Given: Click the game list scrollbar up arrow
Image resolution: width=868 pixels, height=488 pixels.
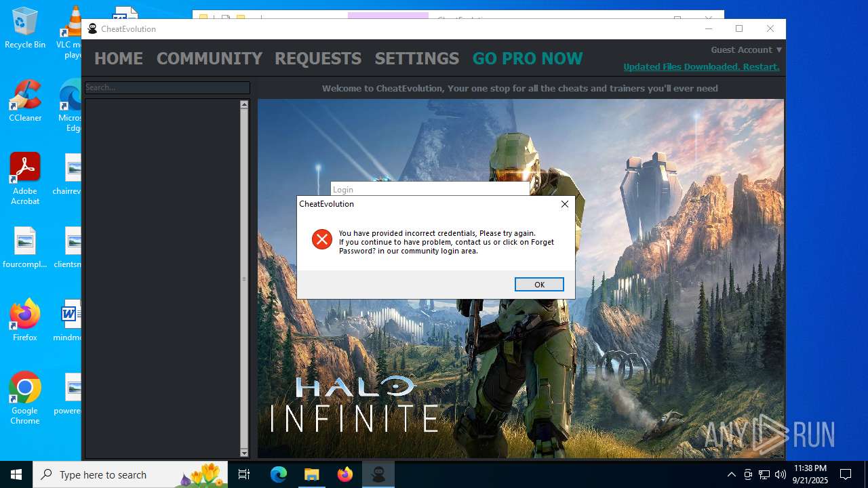Looking at the screenshot, I should [x=244, y=105].
